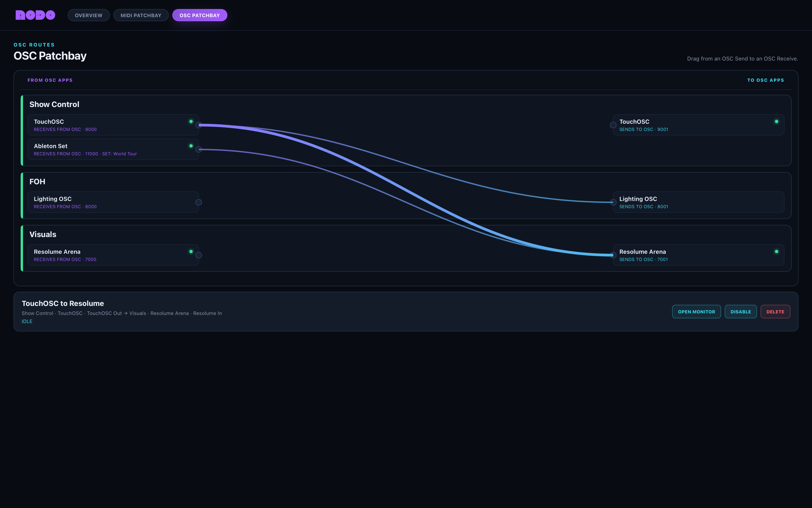Click green status dot on Ableton Set card

click(x=191, y=146)
